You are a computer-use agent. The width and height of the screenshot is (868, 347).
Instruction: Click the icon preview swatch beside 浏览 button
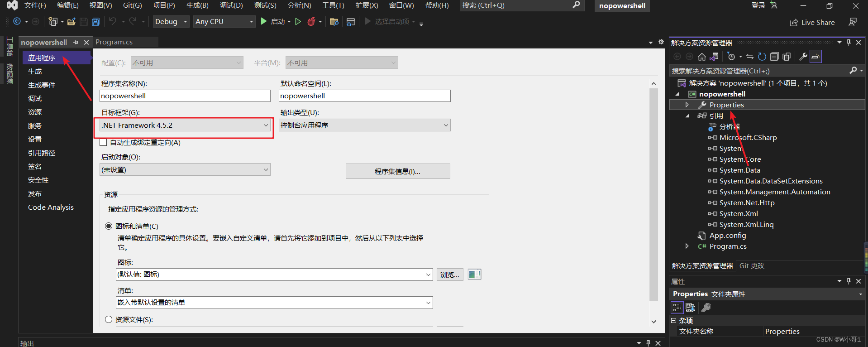(474, 275)
